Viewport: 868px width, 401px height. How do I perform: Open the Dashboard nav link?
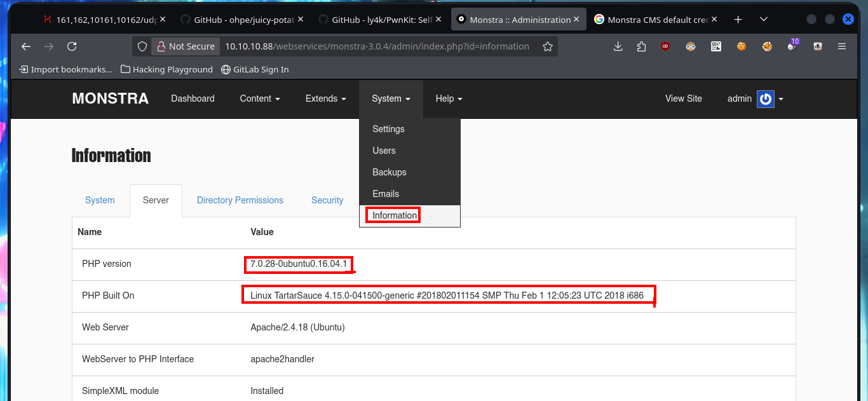point(193,99)
